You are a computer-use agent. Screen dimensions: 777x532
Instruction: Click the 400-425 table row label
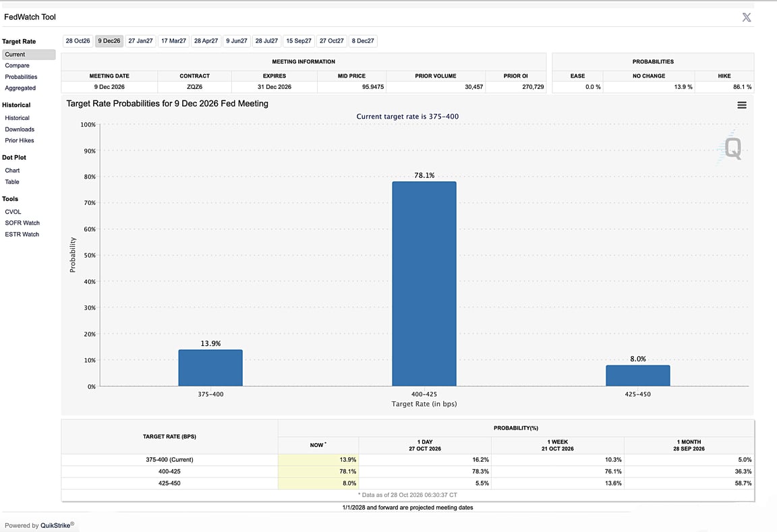pos(169,471)
